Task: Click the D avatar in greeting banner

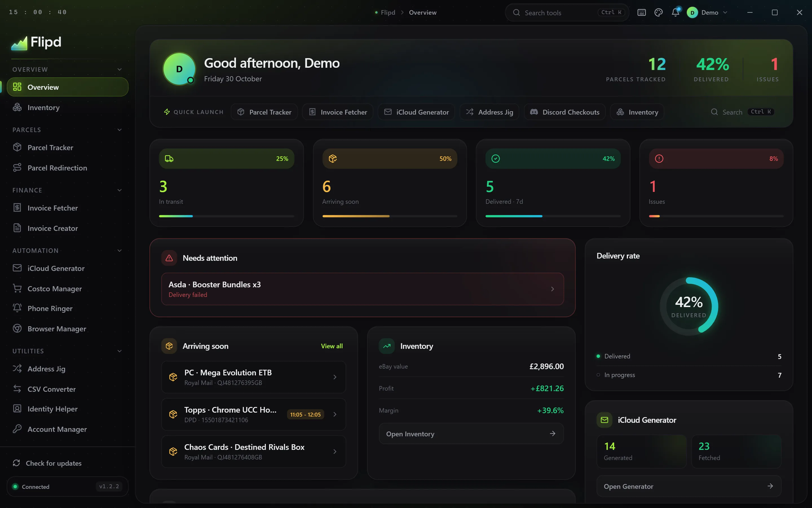Action: click(180, 69)
